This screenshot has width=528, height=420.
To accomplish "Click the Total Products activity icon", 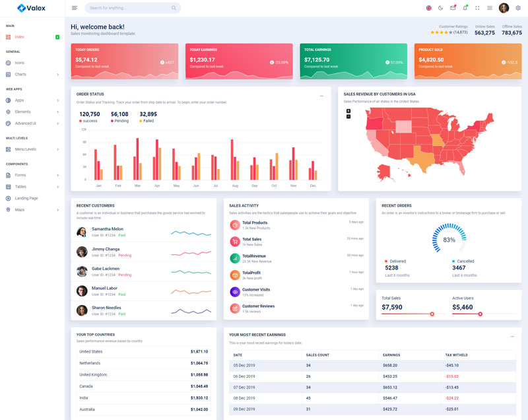I will (x=234, y=225).
